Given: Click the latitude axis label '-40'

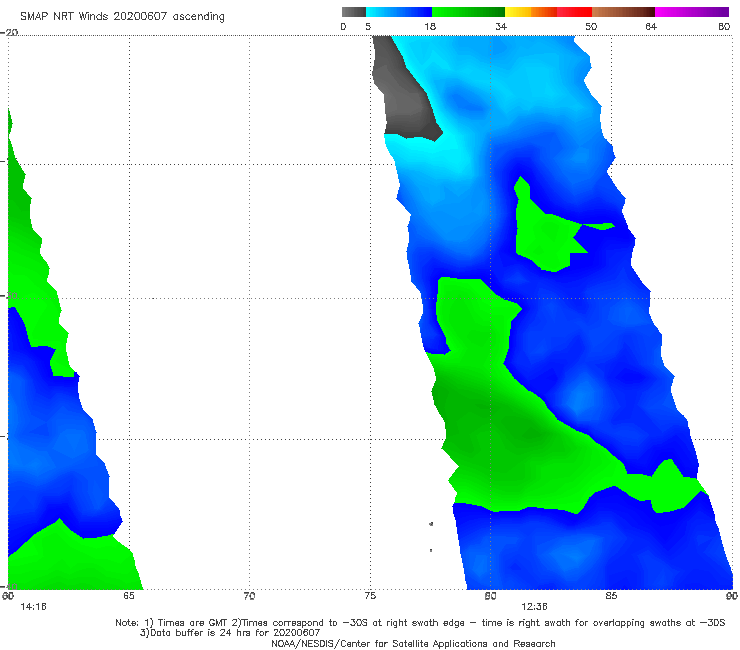Looking at the screenshot, I should pyautogui.click(x=9, y=586).
